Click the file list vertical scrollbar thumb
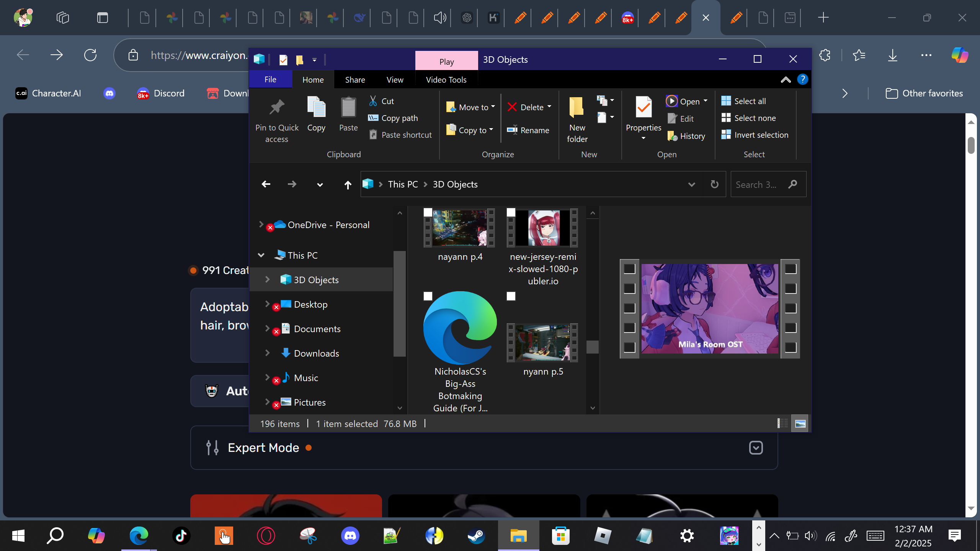The image size is (980, 551). point(592,347)
